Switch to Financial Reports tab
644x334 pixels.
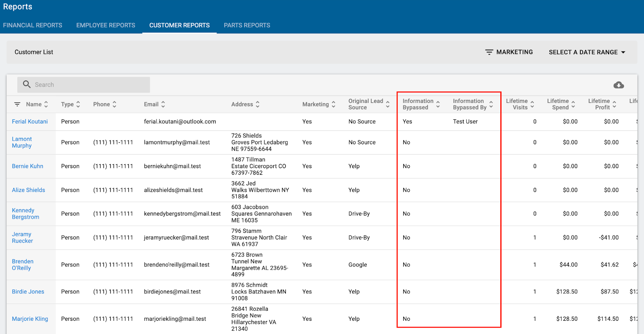pos(33,25)
